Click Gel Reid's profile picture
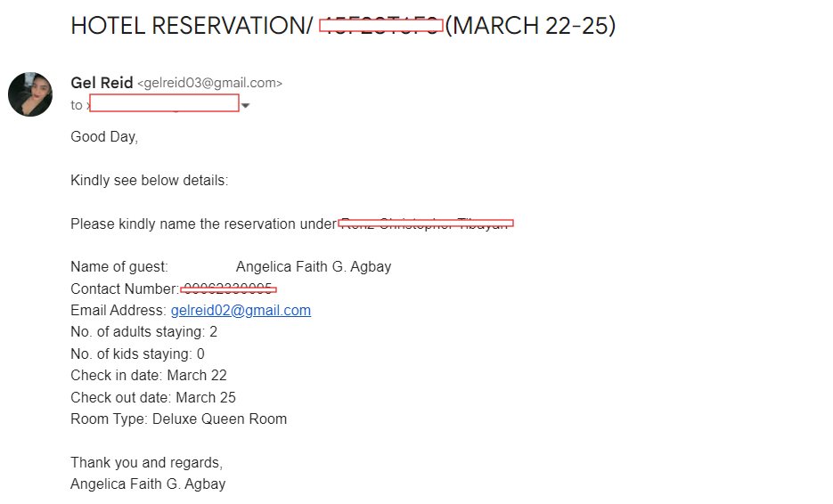Image resolution: width=833 pixels, height=504 pixels. click(x=30, y=94)
